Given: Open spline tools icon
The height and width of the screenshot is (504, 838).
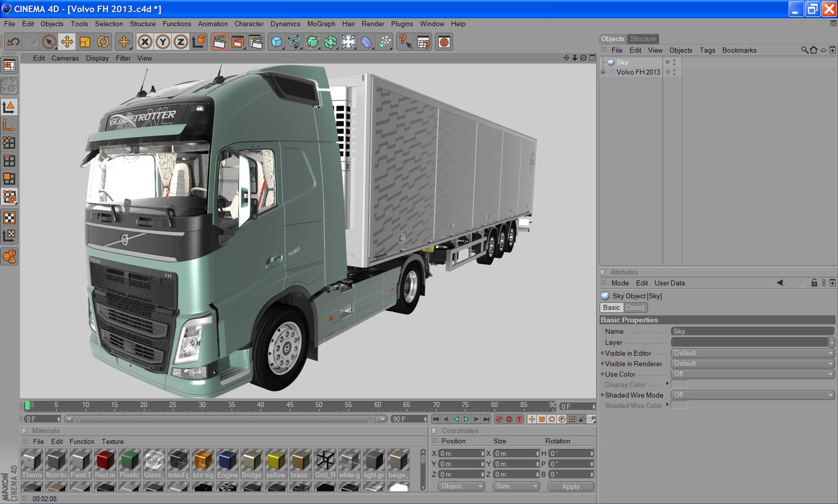Looking at the screenshot, I should [294, 42].
